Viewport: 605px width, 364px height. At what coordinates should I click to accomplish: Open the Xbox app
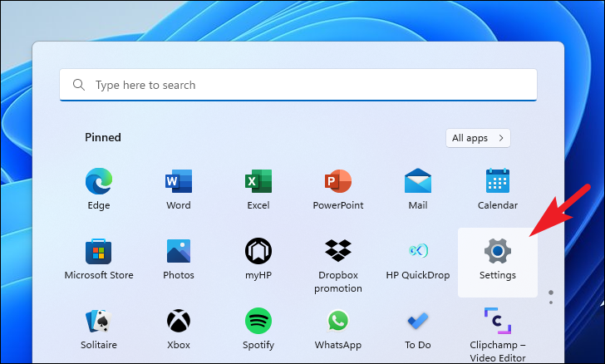(x=179, y=328)
